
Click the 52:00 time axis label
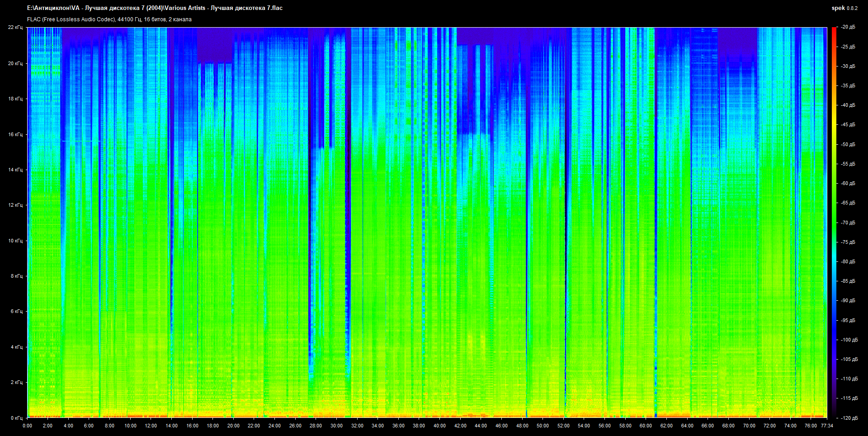coord(563,426)
